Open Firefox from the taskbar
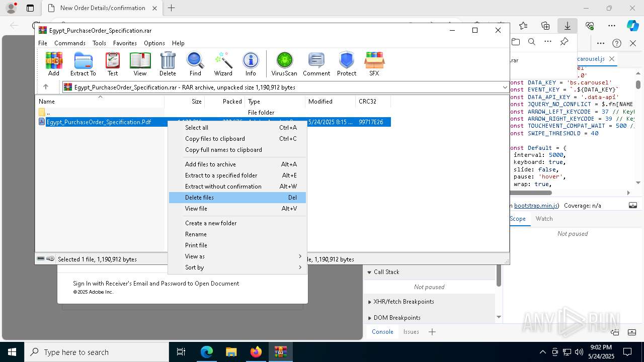Viewport: 644px width, 362px height. [256, 352]
